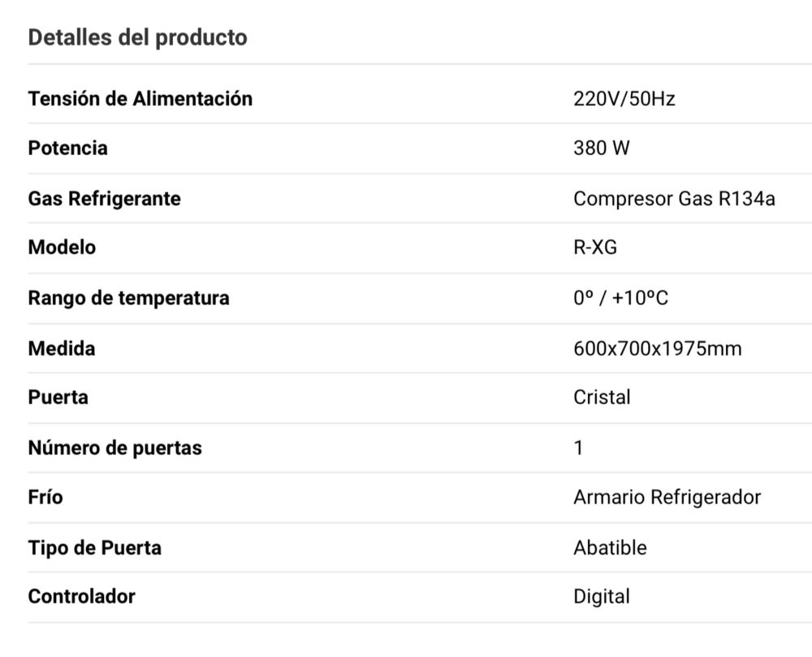The image size is (812, 657).
Task: Select the 'Rango de temperatura' label
Action: pos(128,298)
